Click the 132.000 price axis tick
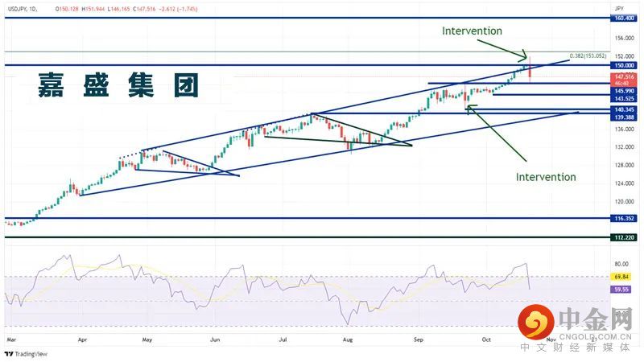 pos(624,147)
